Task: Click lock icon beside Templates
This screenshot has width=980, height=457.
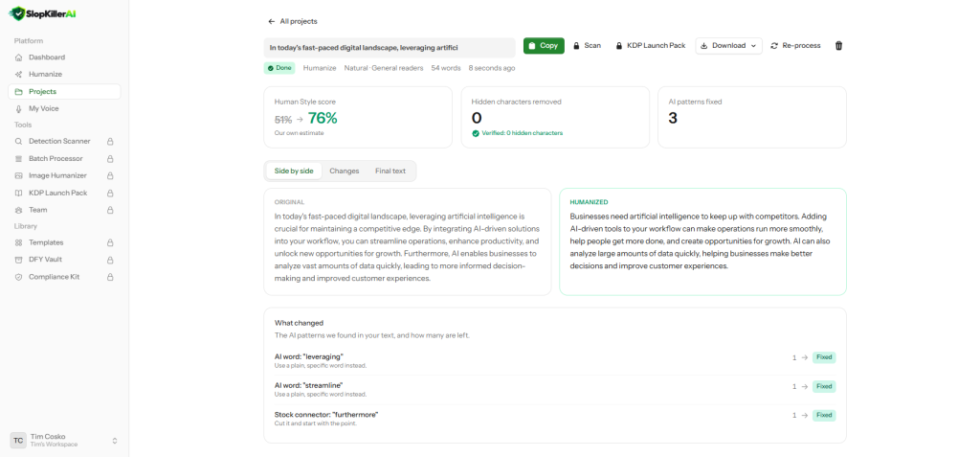Action: pyautogui.click(x=110, y=242)
